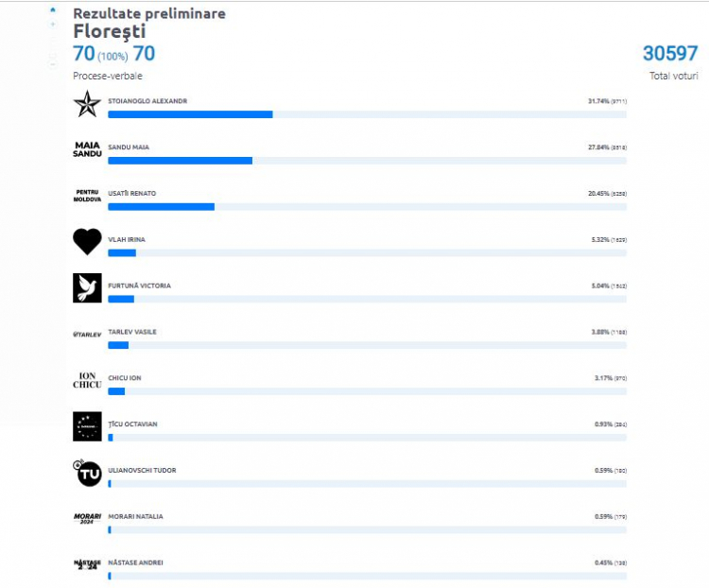Click the minus zoom-out control
The width and height of the screenshot is (709, 588).
(53, 64)
